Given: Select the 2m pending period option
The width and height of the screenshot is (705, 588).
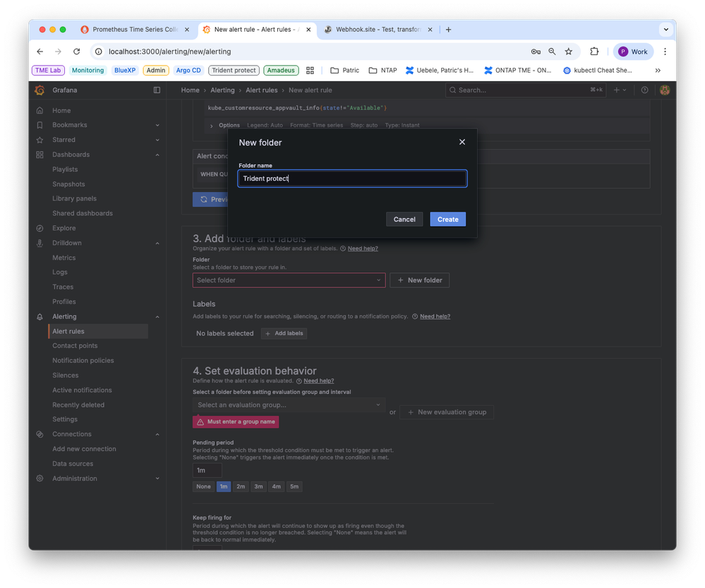Looking at the screenshot, I should 241,486.
